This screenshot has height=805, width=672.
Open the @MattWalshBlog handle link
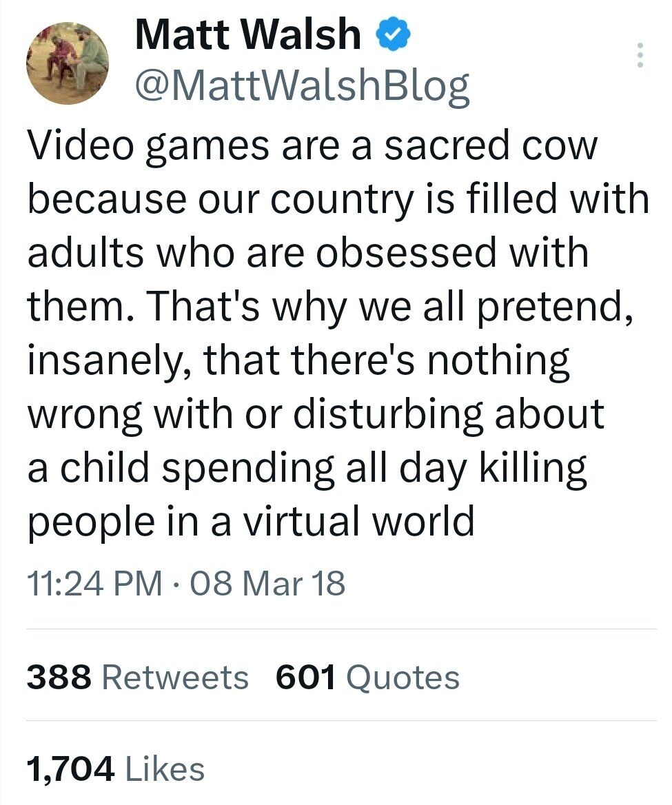click(302, 87)
